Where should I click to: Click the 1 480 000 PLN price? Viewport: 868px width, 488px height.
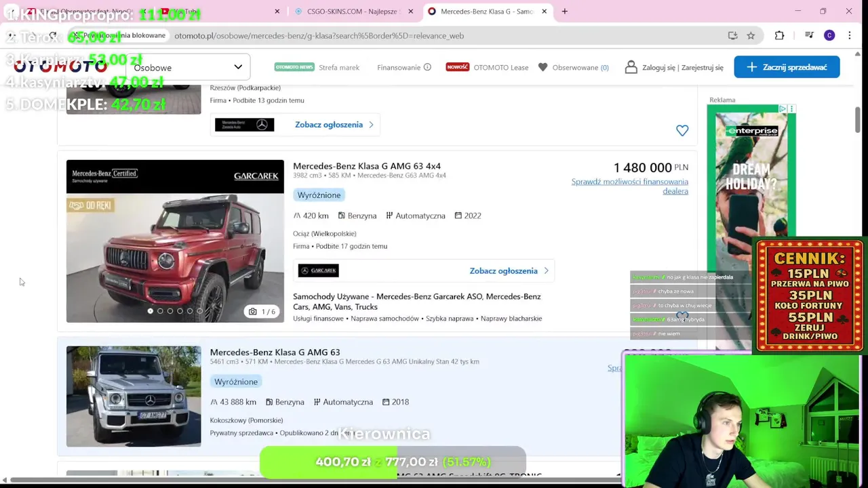(x=650, y=167)
